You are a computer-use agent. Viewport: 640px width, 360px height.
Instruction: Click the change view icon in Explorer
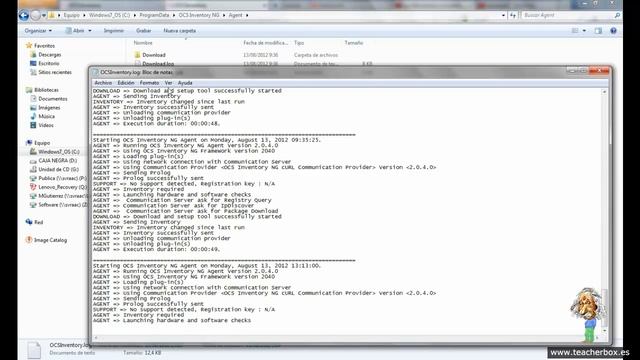(575, 31)
